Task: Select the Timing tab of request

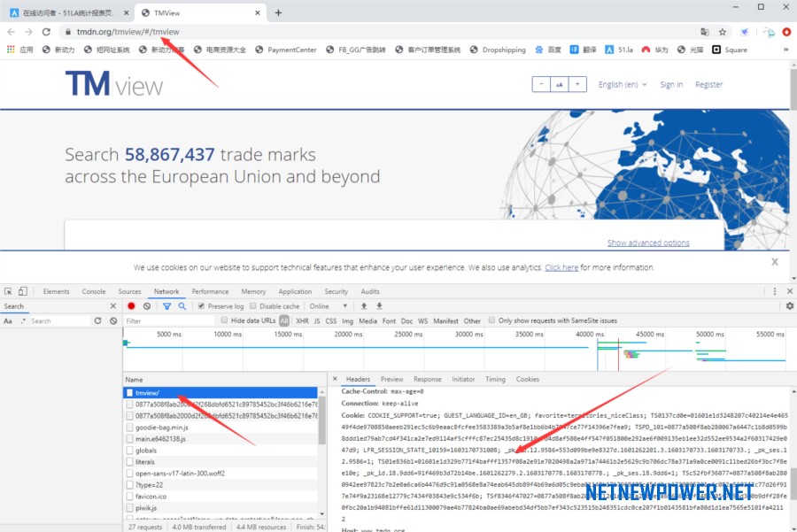Action: [495, 379]
